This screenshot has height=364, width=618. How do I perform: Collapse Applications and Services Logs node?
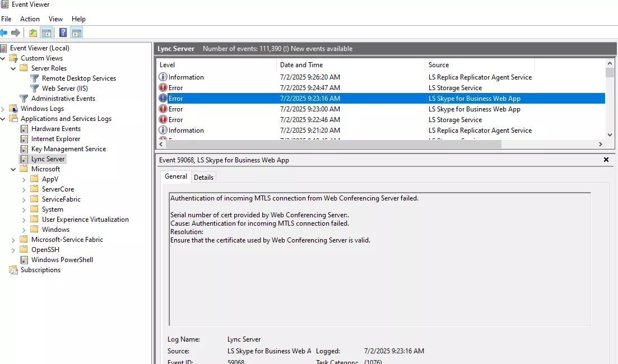3,119
